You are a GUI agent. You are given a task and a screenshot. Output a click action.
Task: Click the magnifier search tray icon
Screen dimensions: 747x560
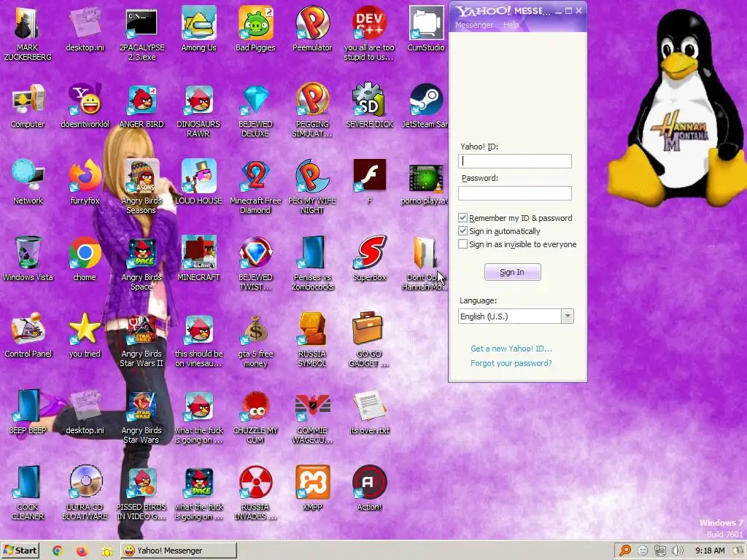pyautogui.click(x=625, y=551)
